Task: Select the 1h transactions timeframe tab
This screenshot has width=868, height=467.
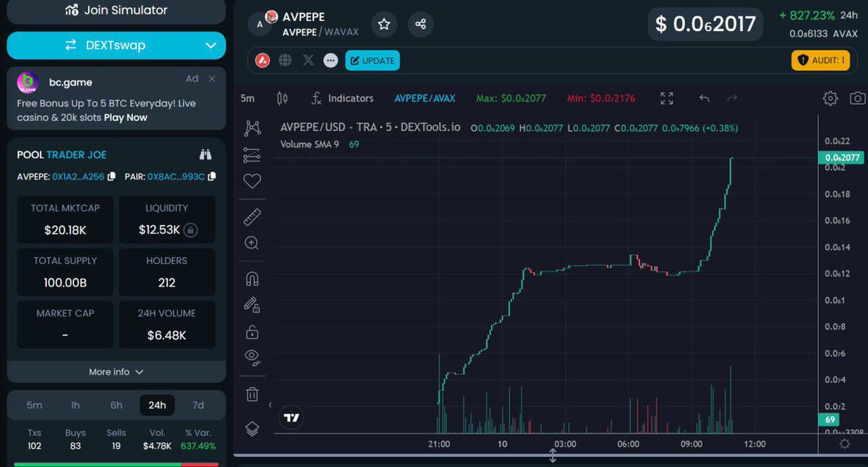Action: click(x=75, y=405)
